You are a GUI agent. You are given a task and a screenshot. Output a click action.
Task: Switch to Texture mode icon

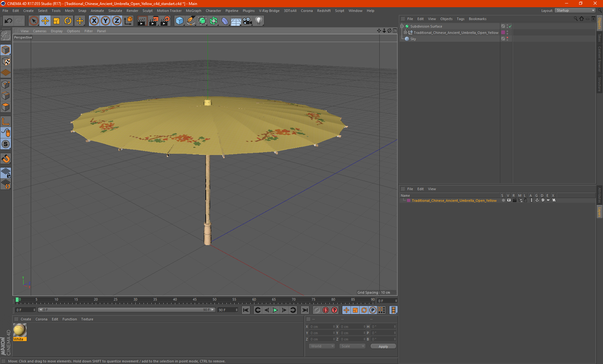coord(6,62)
